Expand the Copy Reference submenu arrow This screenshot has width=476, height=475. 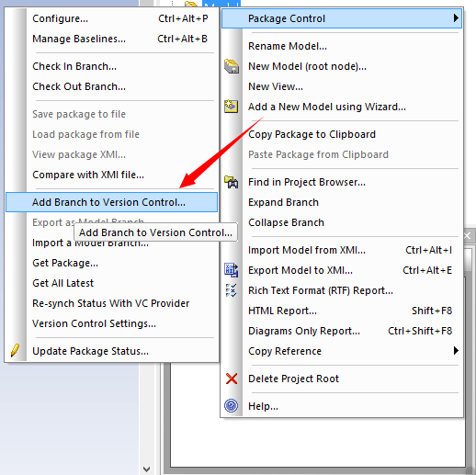click(456, 351)
